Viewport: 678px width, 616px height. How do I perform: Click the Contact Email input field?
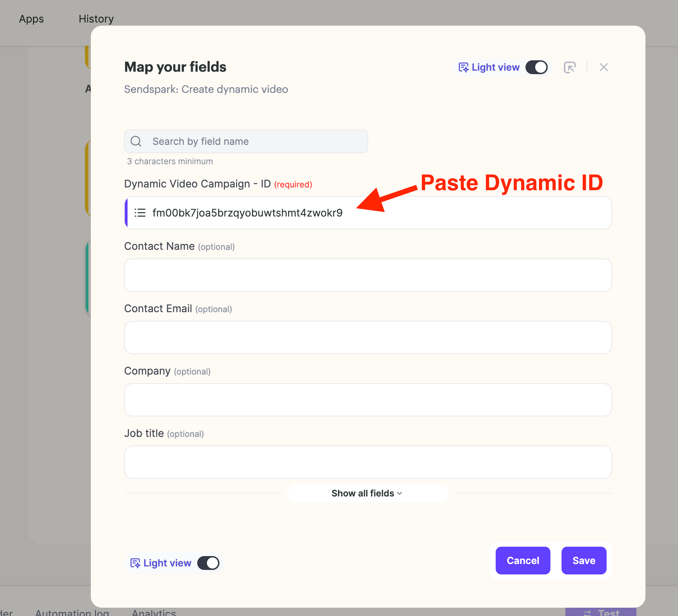368,337
